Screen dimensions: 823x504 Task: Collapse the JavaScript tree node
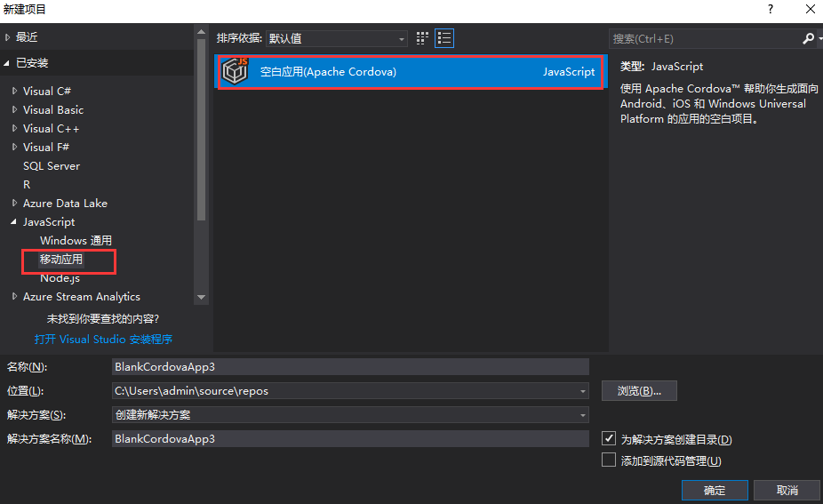14,222
